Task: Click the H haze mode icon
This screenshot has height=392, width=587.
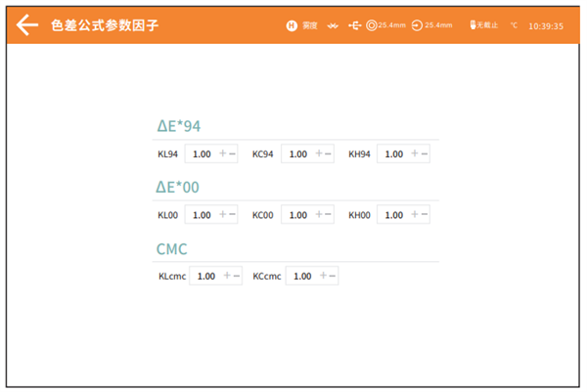Action: tap(292, 25)
